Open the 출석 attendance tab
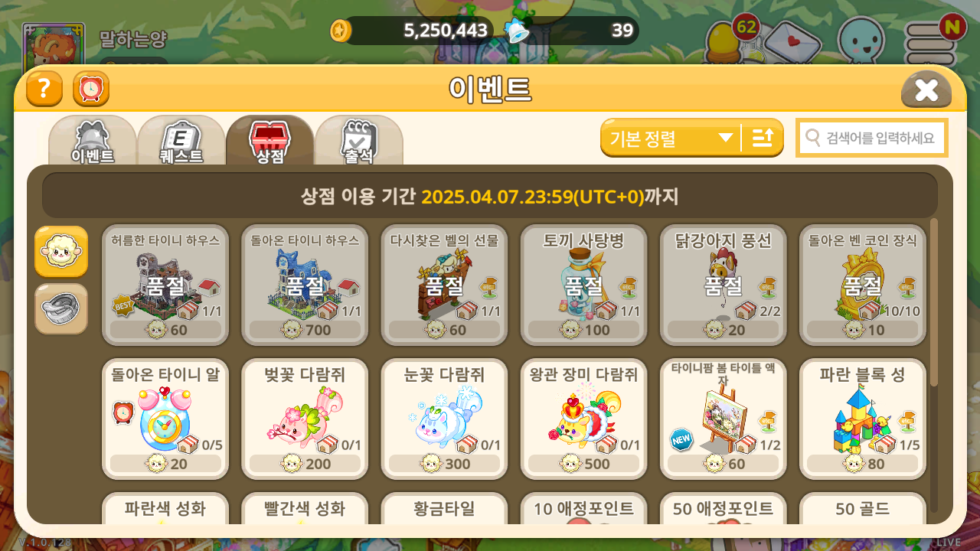Viewport: 980px width, 551px height. (x=359, y=141)
